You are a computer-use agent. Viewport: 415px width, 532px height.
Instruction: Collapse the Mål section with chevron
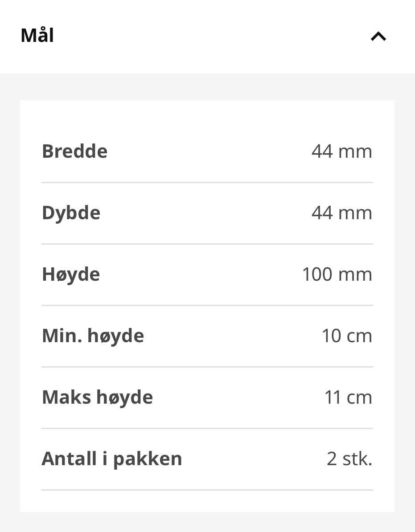pyautogui.click(x=378, y=36)
